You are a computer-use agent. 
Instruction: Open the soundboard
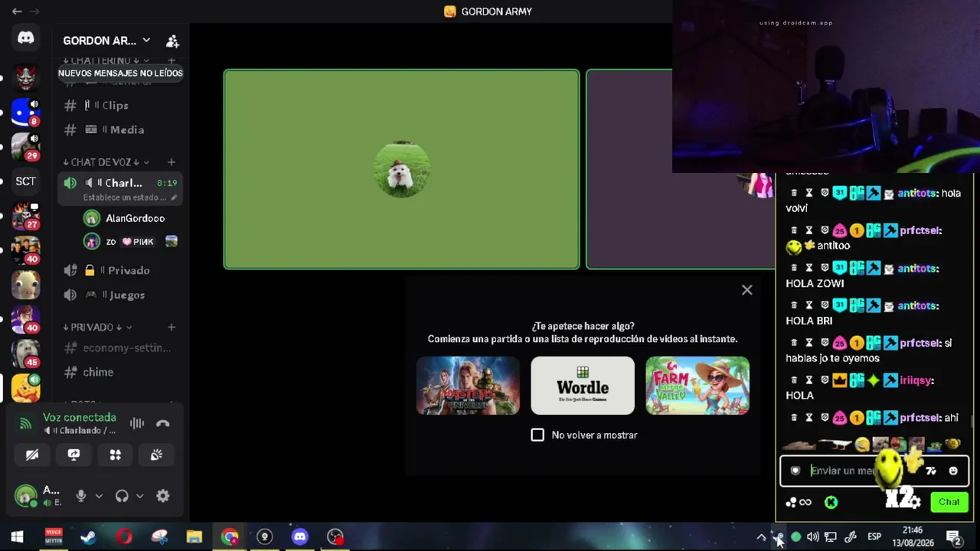(156, 455)
